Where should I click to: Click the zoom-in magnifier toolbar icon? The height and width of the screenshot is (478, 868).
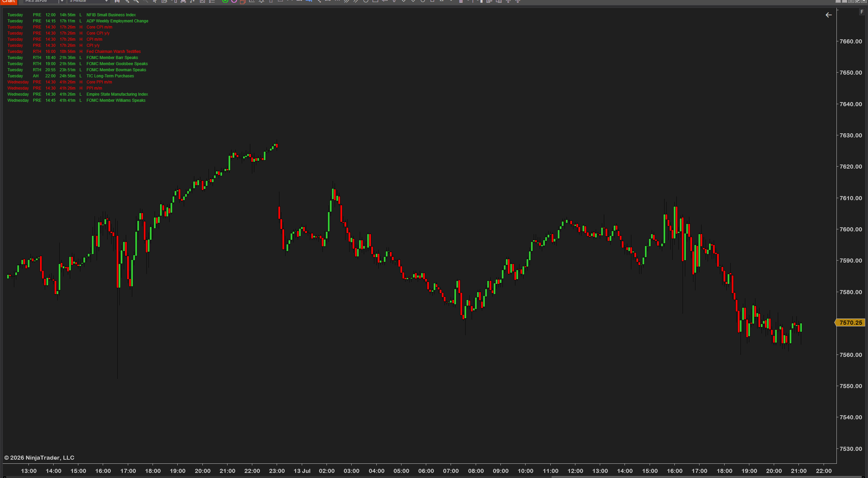(x=136, y=1)
